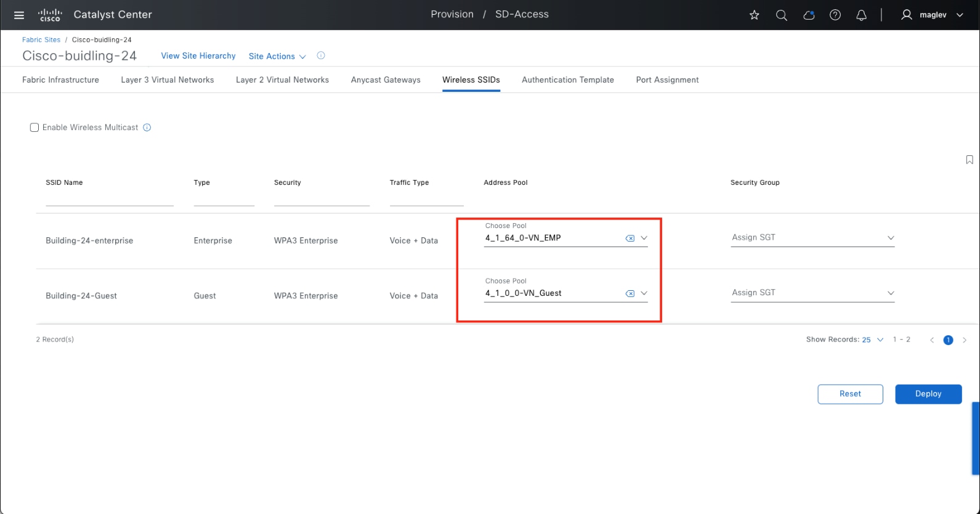Expand the Show Records count dropdown
The height and width of the screenshot is (514, 980).
872,340
